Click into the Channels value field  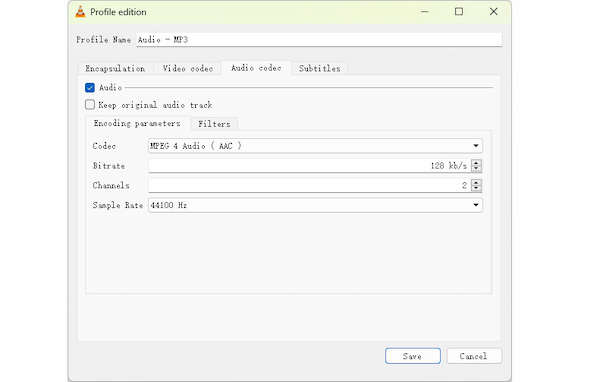point(310,186)
